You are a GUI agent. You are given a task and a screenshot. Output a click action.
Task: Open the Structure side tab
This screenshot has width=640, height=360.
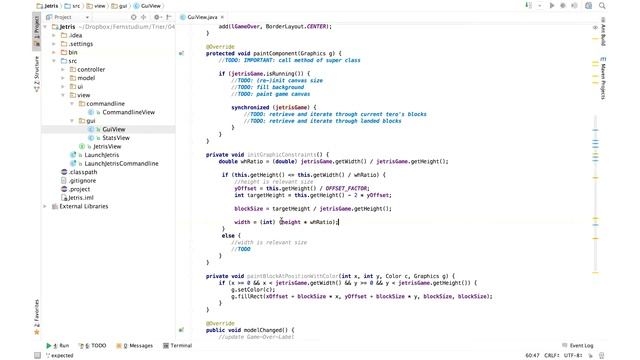click(37, 73)
